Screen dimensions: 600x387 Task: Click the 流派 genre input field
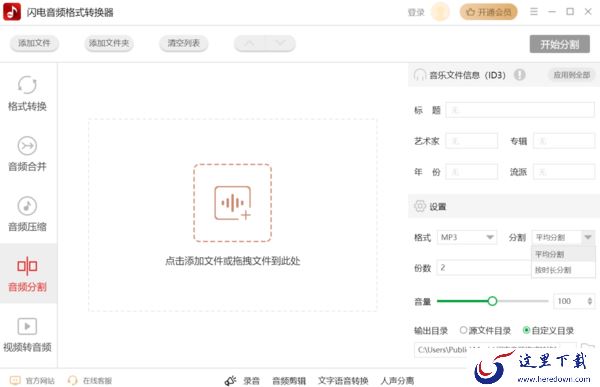coord(564,171)
